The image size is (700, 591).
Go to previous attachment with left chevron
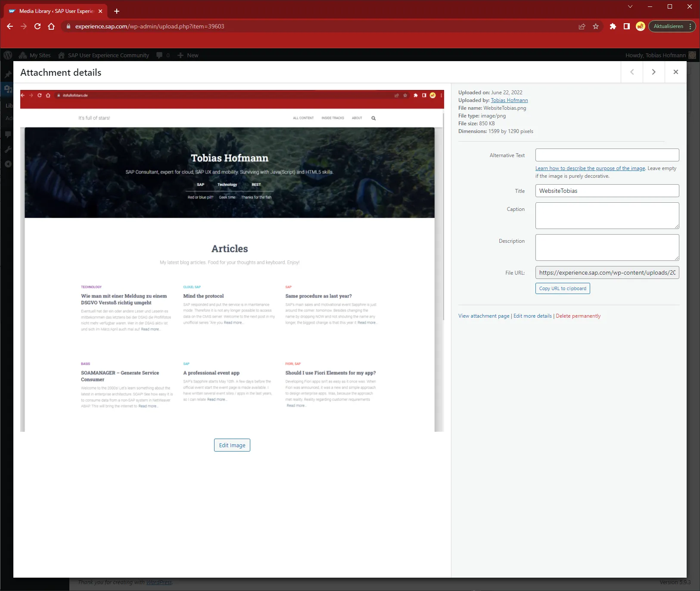(x=632, y=72)
